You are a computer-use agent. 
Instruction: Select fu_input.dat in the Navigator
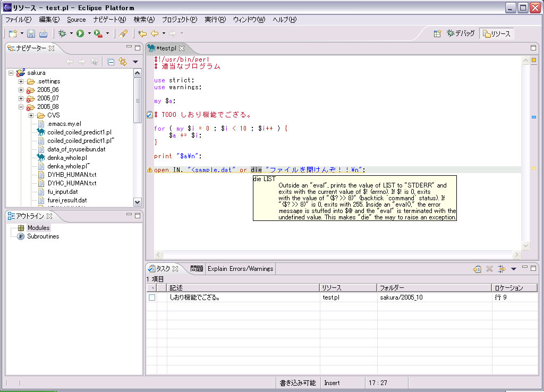point(63,192)
